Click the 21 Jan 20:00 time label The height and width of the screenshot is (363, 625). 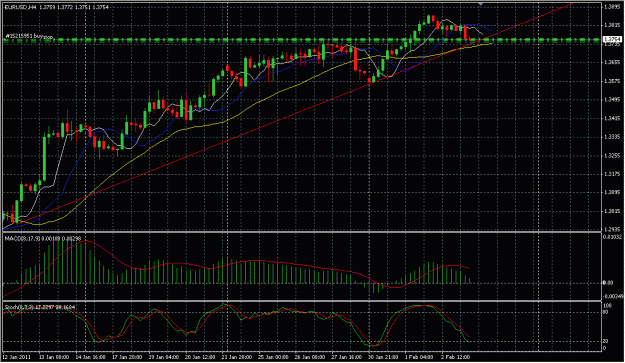click(x=236, y=357)
